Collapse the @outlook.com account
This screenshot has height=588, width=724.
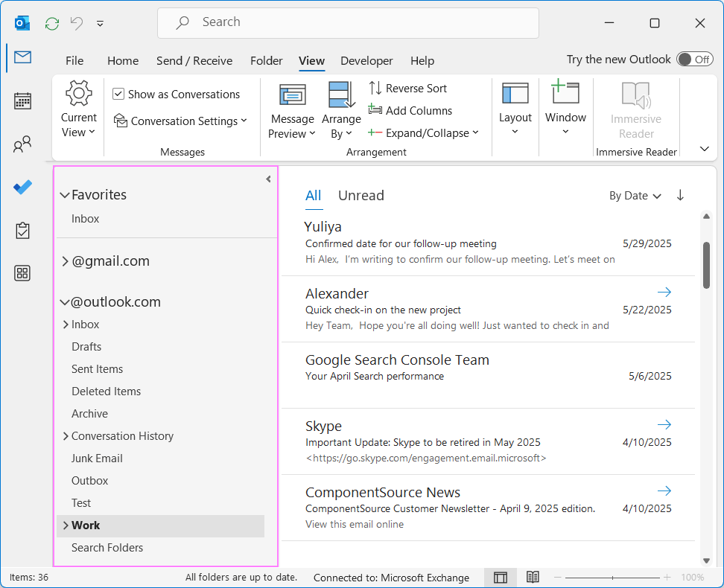coord(65,302)
